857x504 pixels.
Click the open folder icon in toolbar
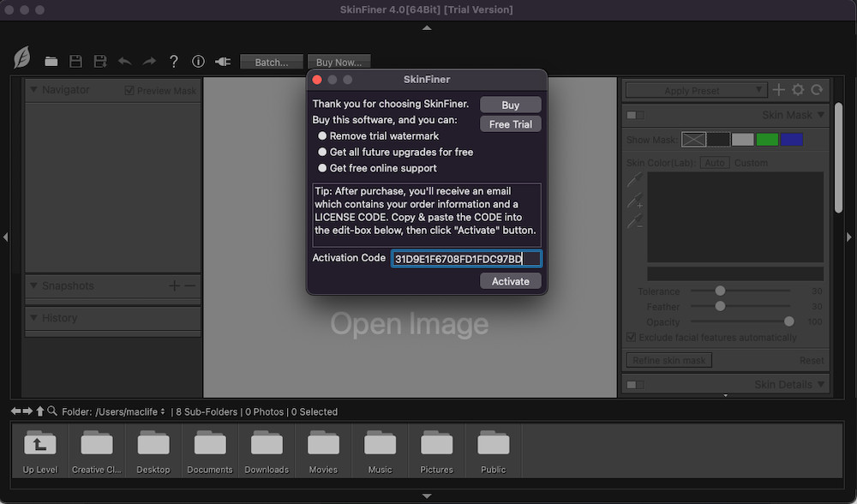pyautogui.click(x=51, y=62)
